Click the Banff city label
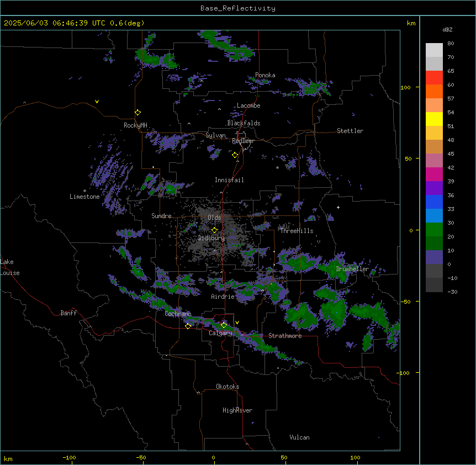Viewport: 476px width, 465px height. click(68, 313)
